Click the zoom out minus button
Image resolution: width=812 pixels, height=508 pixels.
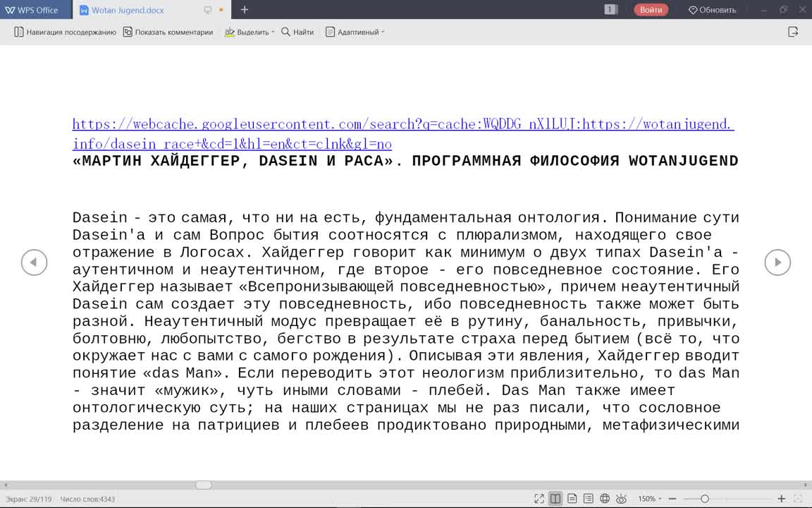(x=672, y=499)
